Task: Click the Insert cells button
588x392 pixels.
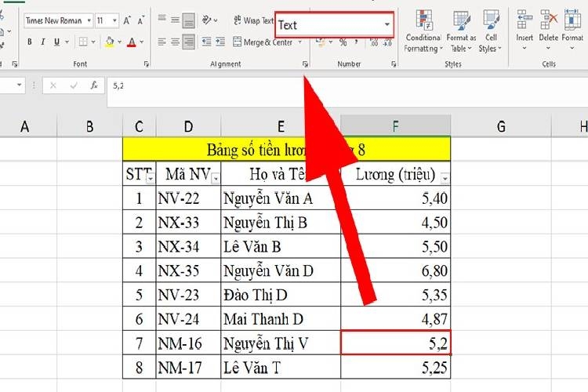Action: point(524,30)
